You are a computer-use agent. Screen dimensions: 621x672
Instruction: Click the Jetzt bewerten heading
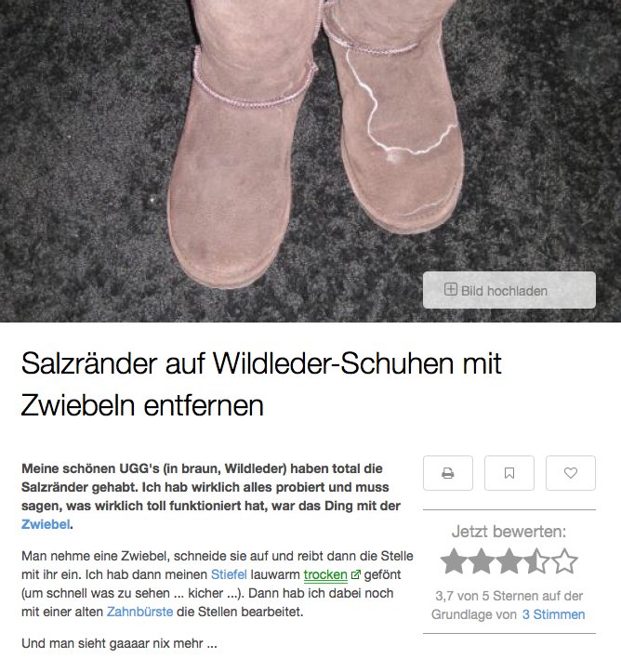(509, 532)
